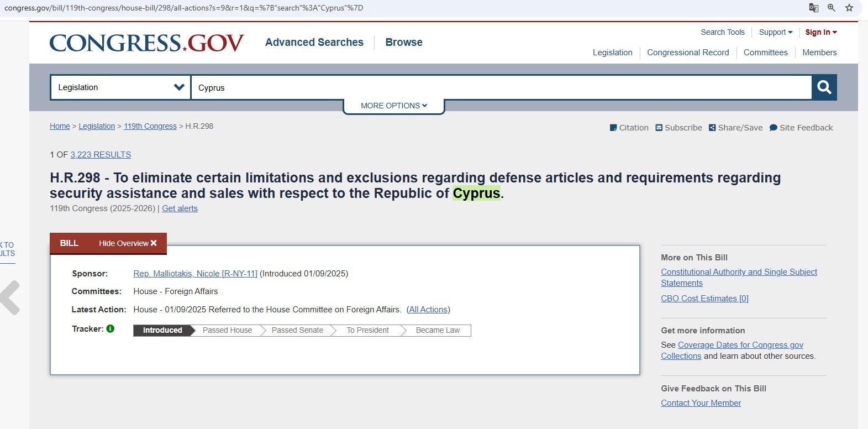
Task: Open sponsor Rep. Malliotakis, Nicole link
Action: tap(195, 274)
